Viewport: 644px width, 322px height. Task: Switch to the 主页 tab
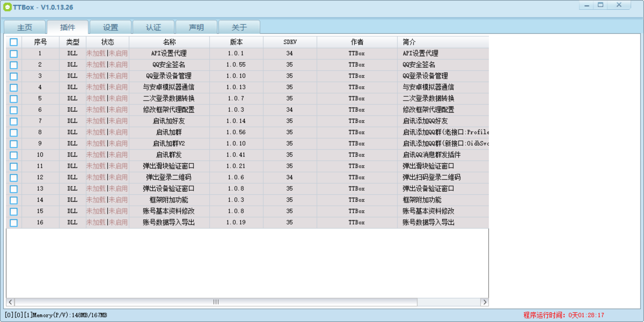coord(24,27)
